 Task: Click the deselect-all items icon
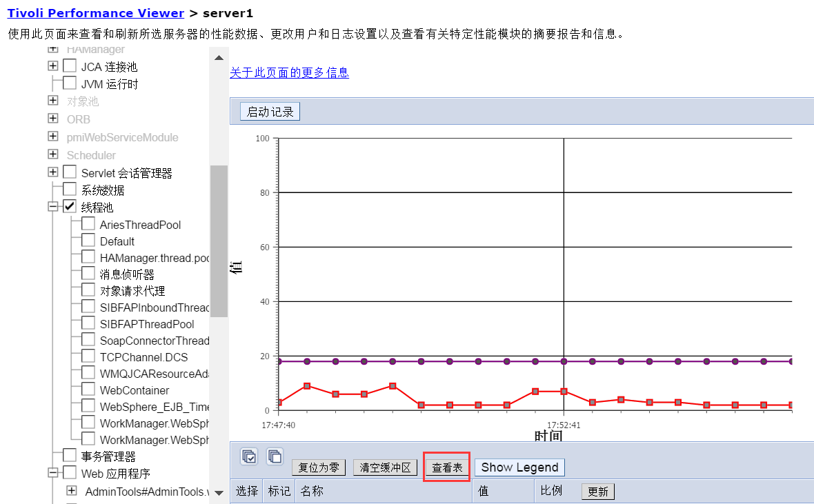click(x=275, y=456)
